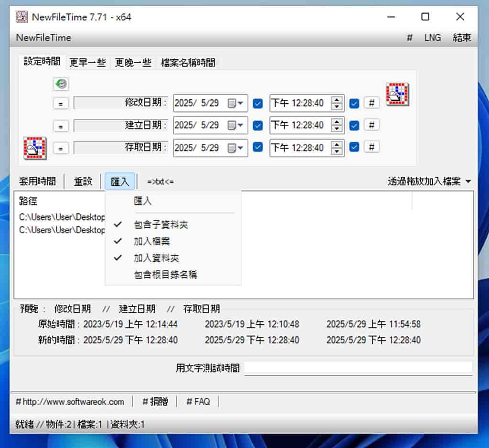Viewport: 489px width, 448px height.
Task: Uncheck the 修改日期 date checkbox
Action: coord(258,103)
